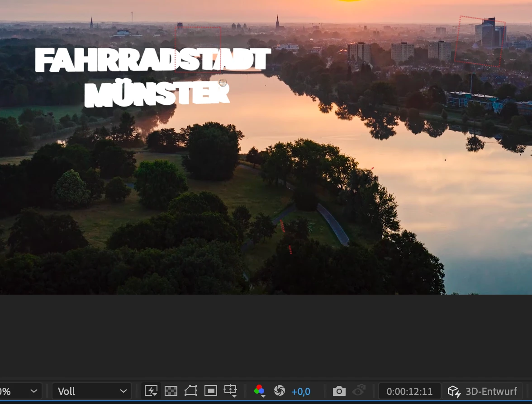Click the 0:00:12:11 timecode field
Image resolution: width=532 pixels, height=404 pixels.
[409, 391]
